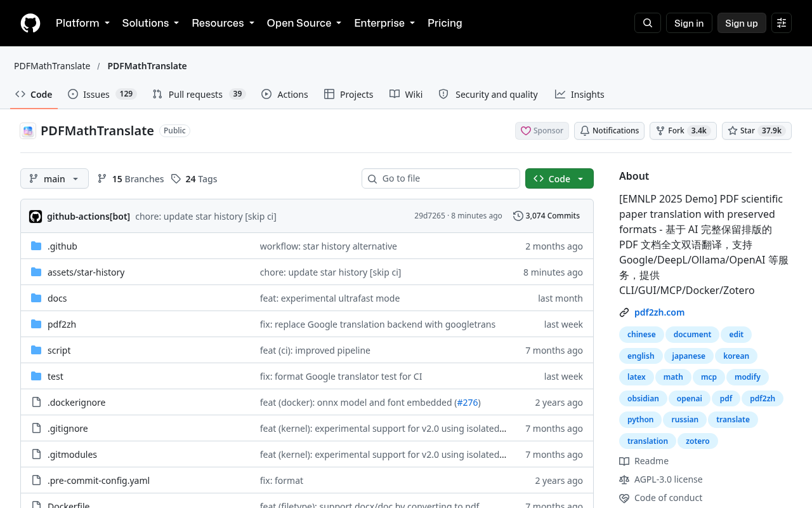Switch to the Insights tab
The width and height of the screenshot is (812, 508).
(580, 94)
